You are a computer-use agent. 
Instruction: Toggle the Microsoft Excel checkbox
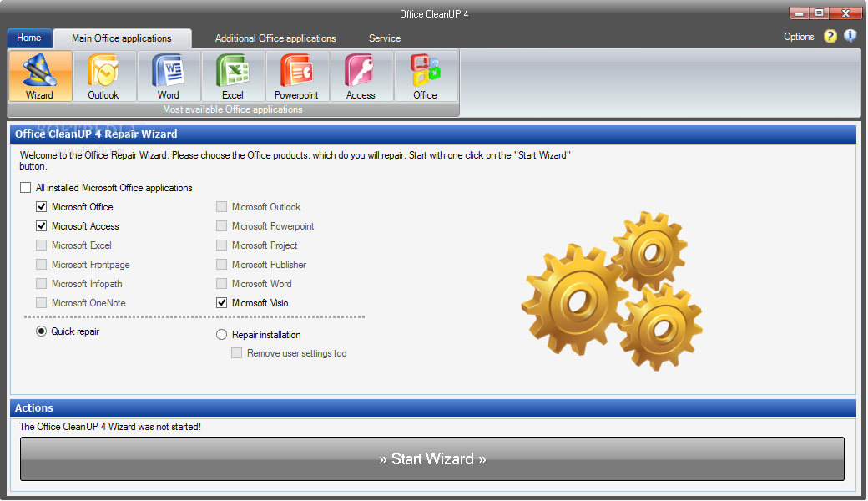[42, 245]
